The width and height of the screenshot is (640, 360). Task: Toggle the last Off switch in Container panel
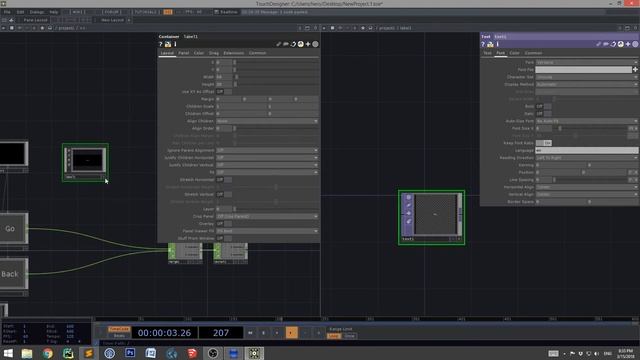(224, 238)
